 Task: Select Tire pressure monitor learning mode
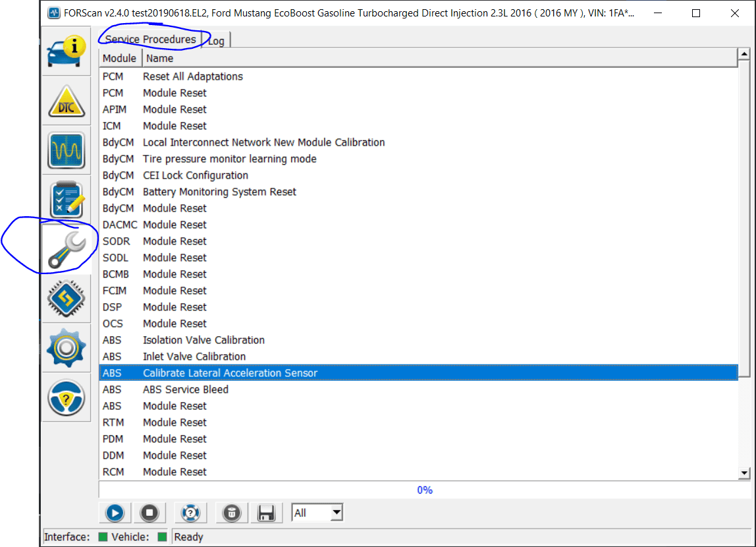coord(419,159)
